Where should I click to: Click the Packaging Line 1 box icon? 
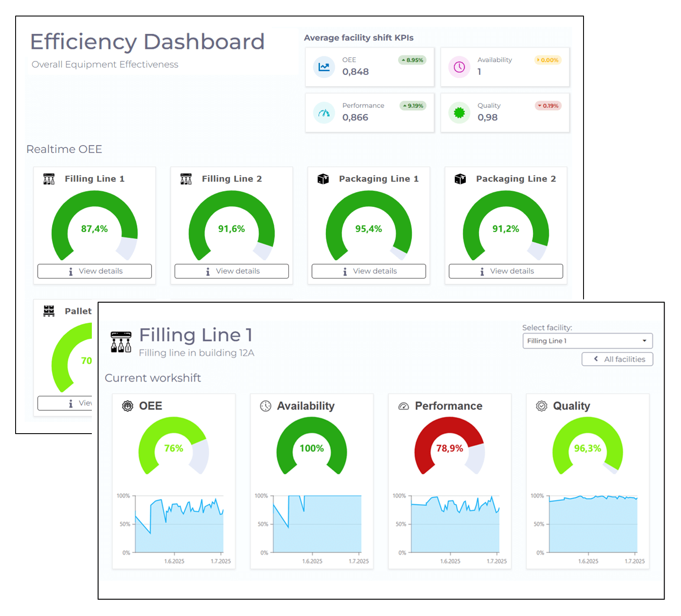(323, 179)
